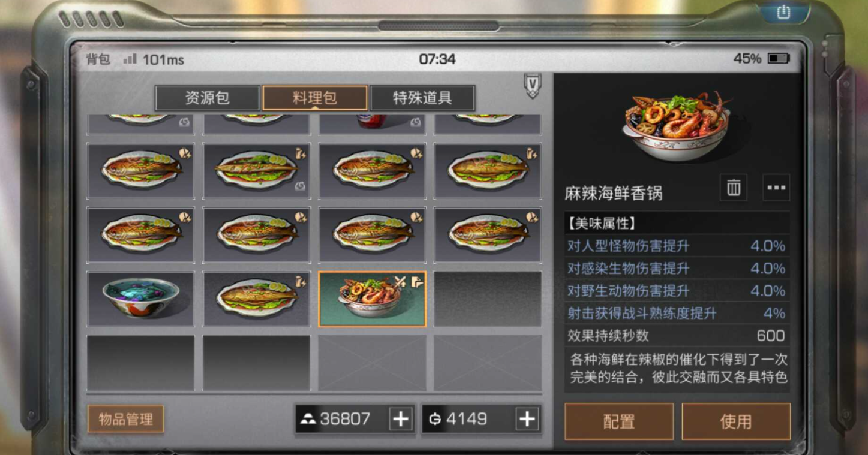Select the spicy seafood pot inventory slot
The width and height of the screenshot is (868, 455).
tap(373, 299)
